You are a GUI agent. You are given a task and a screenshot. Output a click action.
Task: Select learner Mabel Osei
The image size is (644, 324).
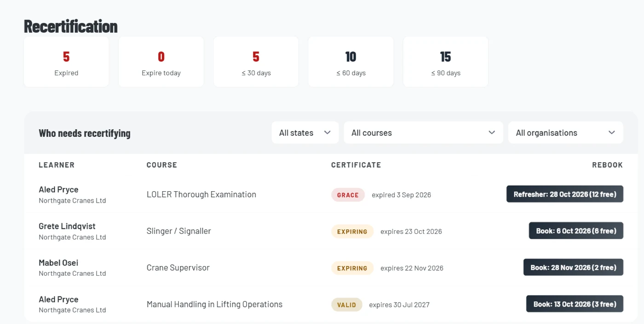click(58, 262)
